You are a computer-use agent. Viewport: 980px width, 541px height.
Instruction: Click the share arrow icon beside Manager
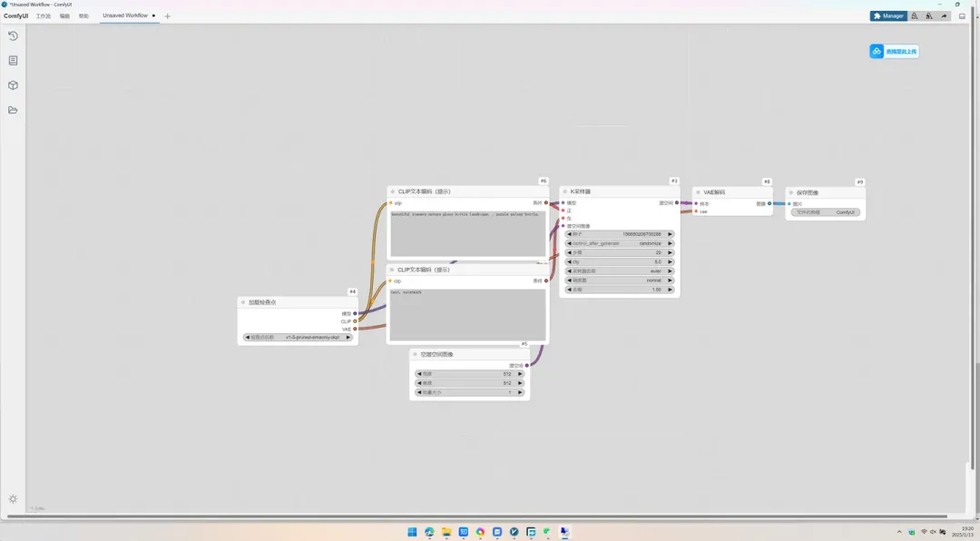click(x=944, y=16)
